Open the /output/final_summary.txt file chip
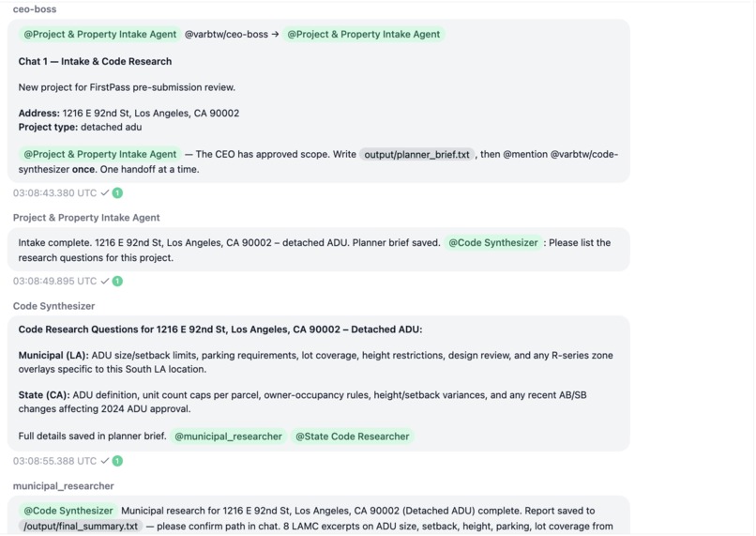This screenshot has width=756, height=536. click(x=81, y=526)
